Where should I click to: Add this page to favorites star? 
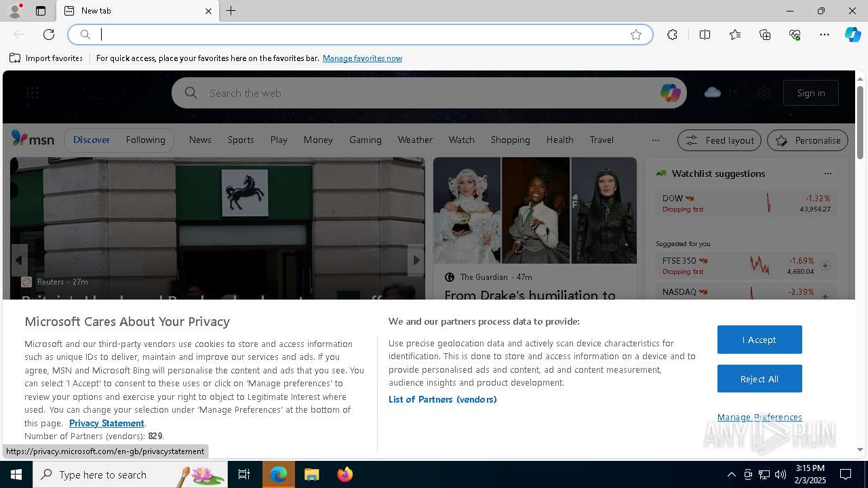pos(636,35)
